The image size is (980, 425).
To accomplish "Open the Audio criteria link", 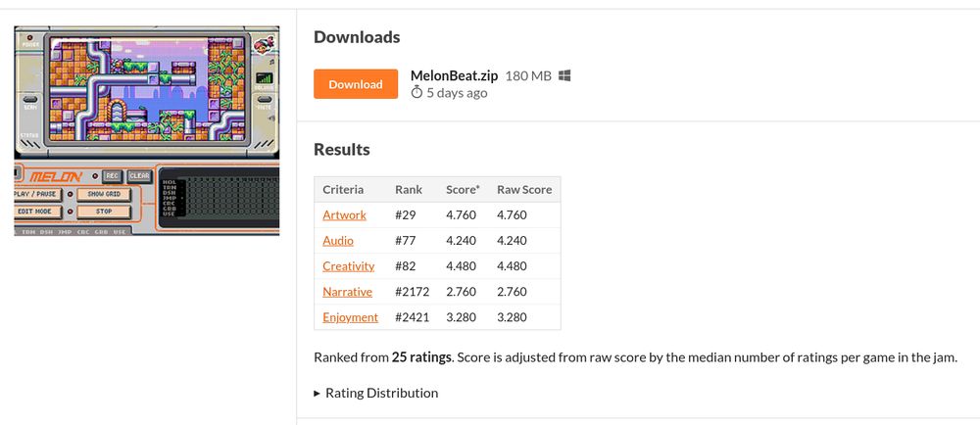I will click(x=338, y=241).
